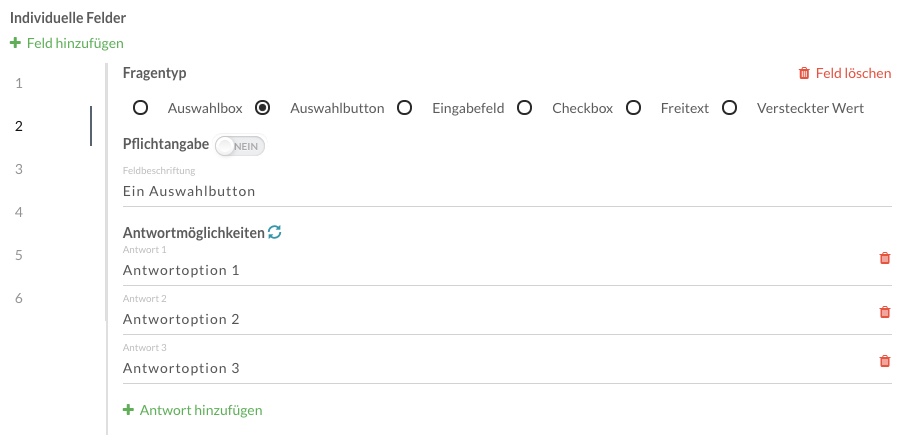The image size is (910, 441).
Task: Pick the Freitext radio option
Action: (x=633, y=108)
